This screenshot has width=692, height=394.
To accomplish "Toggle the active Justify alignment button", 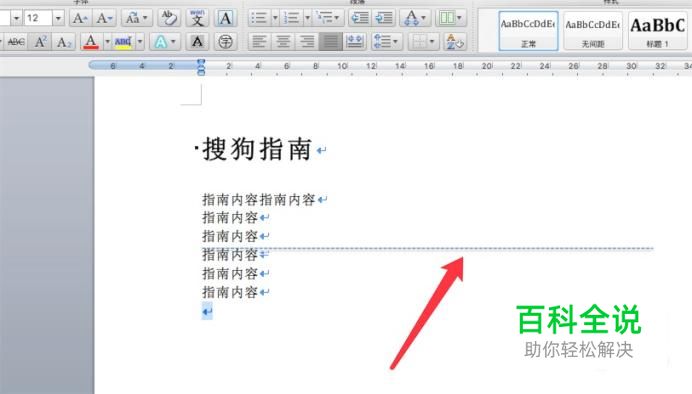I will 331,42.
